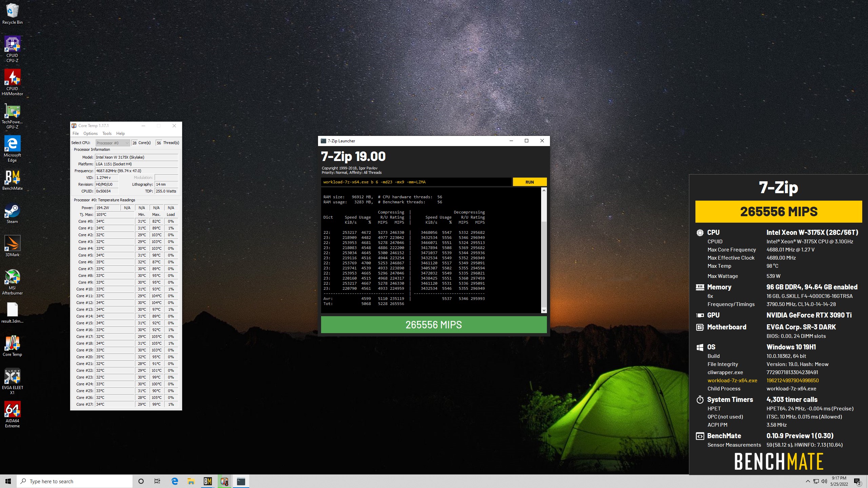Launch CPUID CPU-Z from desktop
The width and height of the screenshot is (868, 488).
[x=12, y=49]
